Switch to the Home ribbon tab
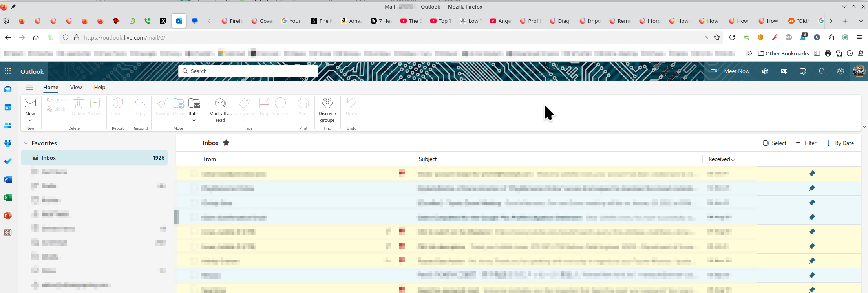Viewport: 868px width, 293px height. [51, 87]
